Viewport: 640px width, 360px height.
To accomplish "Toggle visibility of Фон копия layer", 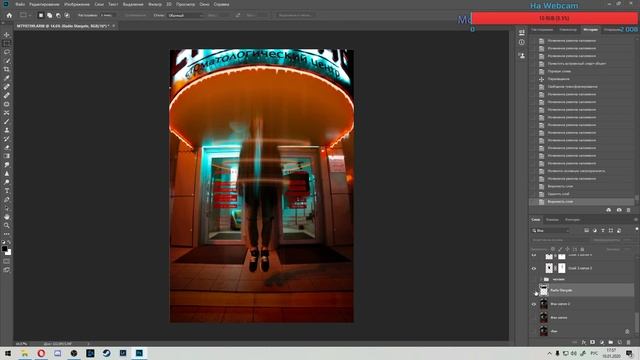I will [534, 318].
